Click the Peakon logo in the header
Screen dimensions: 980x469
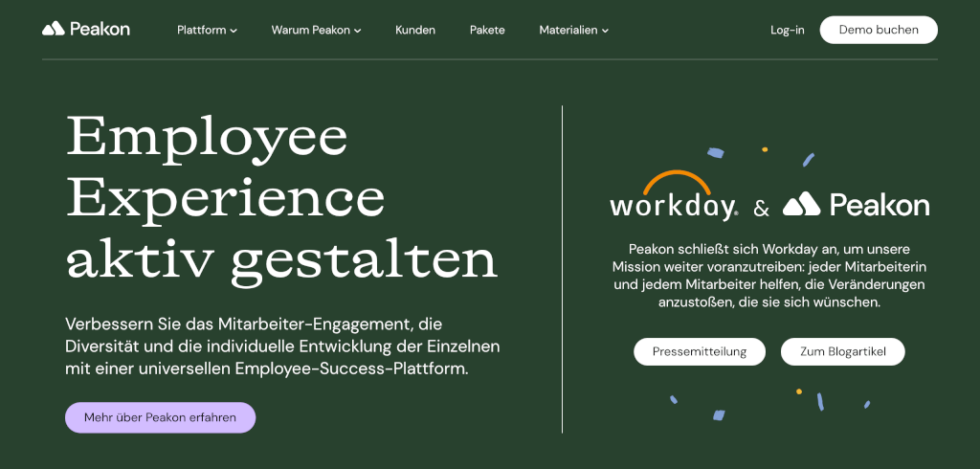click(x=85, y=29)
